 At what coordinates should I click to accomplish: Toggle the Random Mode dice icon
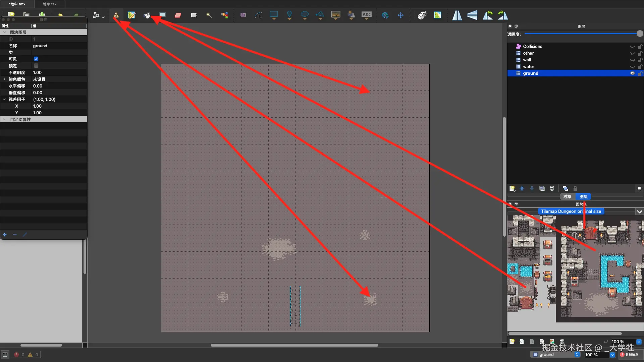422,15
